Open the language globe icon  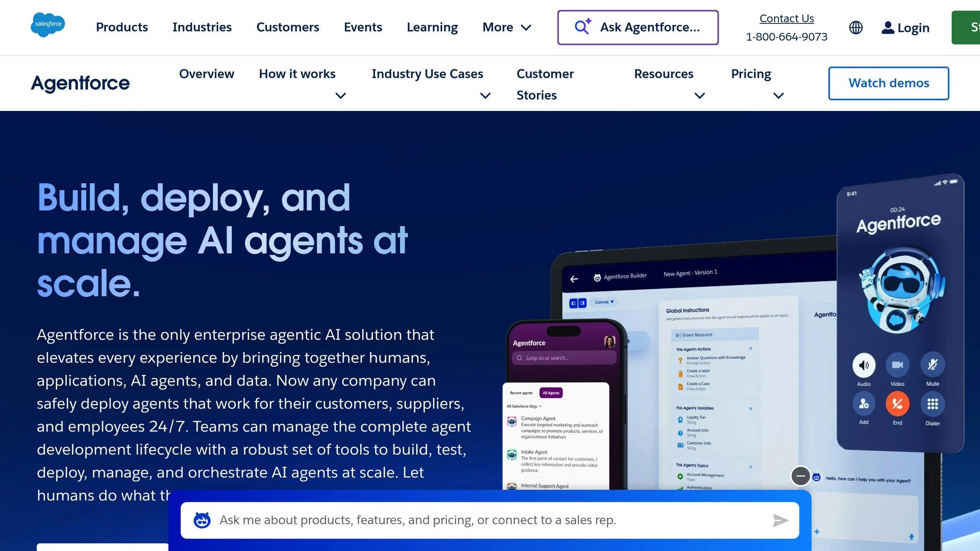[x=856, y=28]
